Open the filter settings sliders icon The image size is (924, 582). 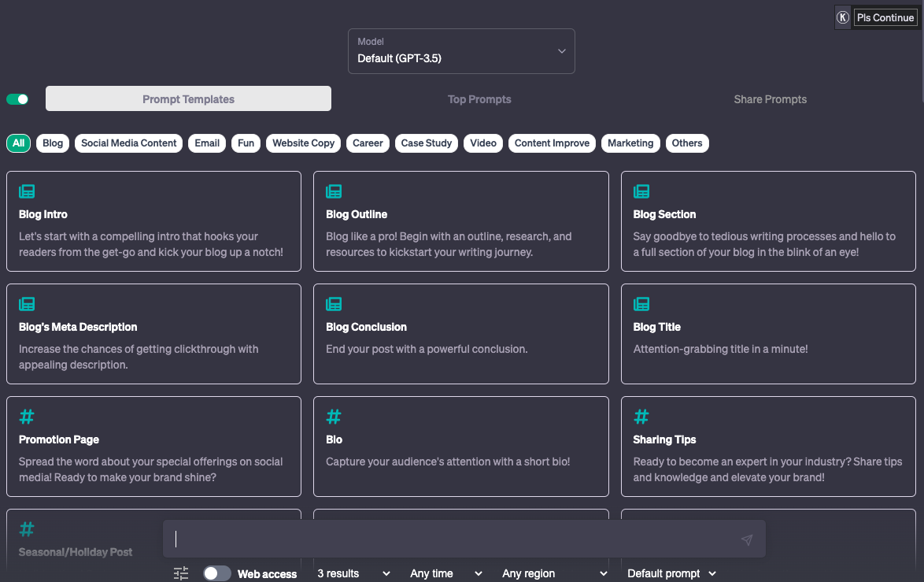coord(181,573)
